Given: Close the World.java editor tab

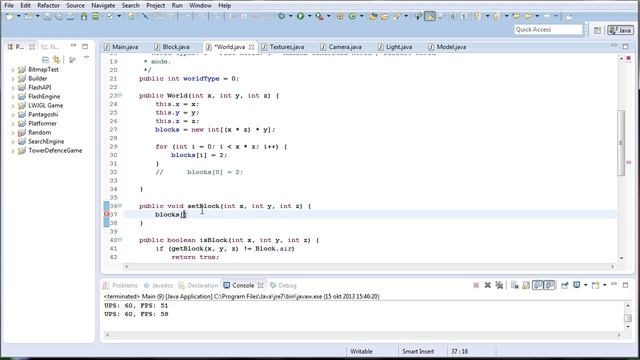Looking at the screenshot, I should coord(251,47).
